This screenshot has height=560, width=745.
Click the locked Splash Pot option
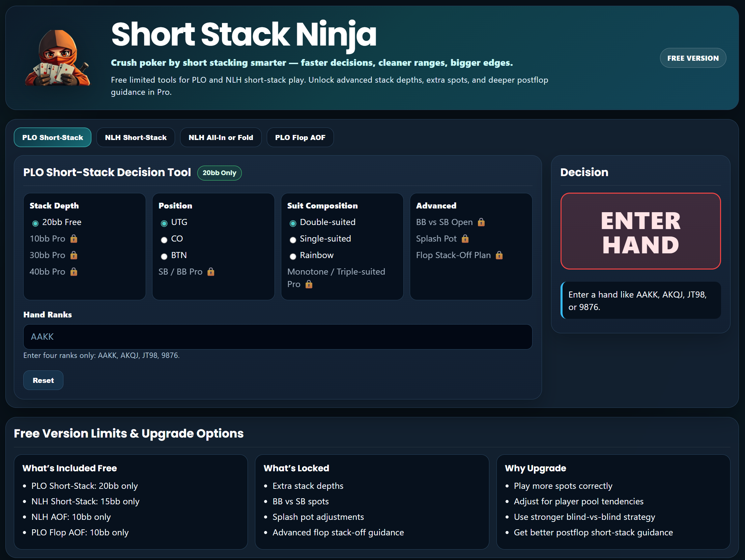[442, 239]
